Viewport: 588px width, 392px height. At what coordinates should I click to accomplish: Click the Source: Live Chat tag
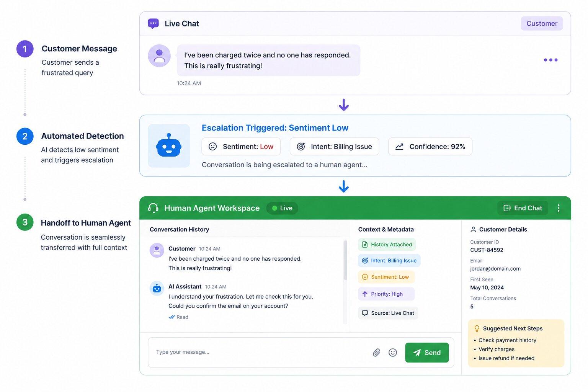pyautogui.click(x=388, y=313)
